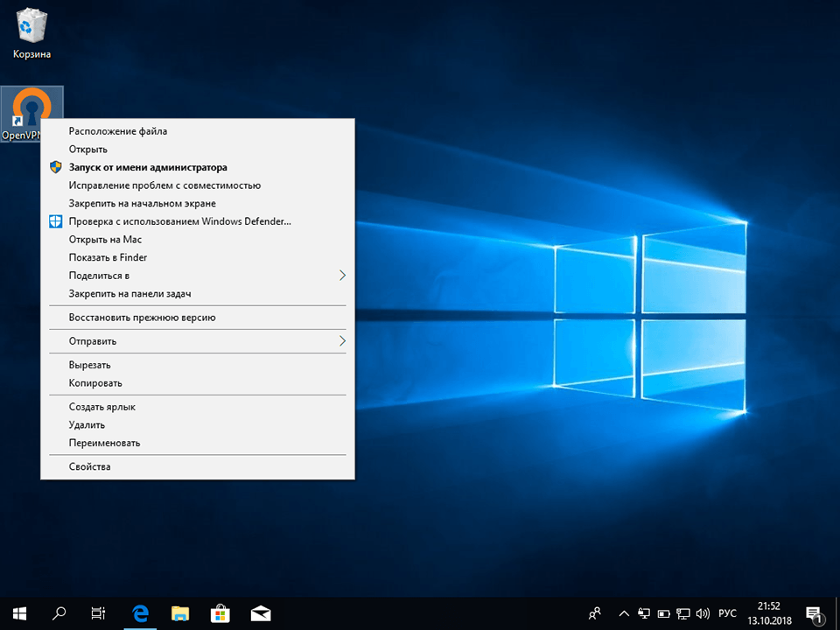Click the Windows Defender shield icon in menu

[x=56, y=221]
